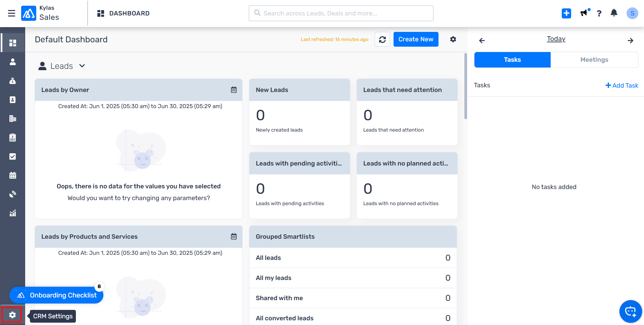Focus the global search field
The width and height of the screenshot is (644, 325).
point(341,13)
